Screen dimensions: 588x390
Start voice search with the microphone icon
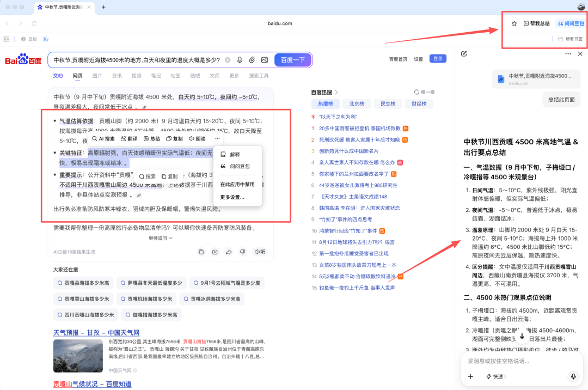click(x=240, y=60)
